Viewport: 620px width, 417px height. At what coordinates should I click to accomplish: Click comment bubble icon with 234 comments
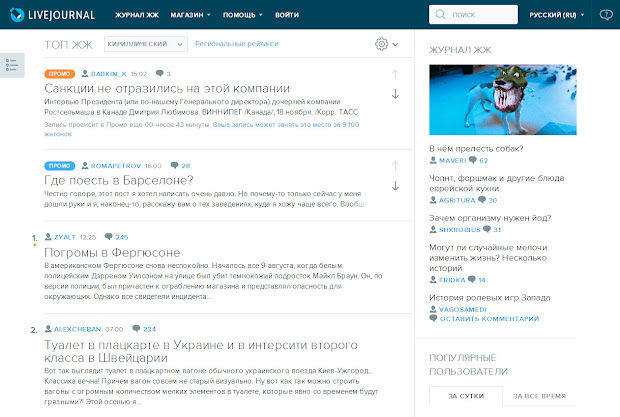[136, 328]
